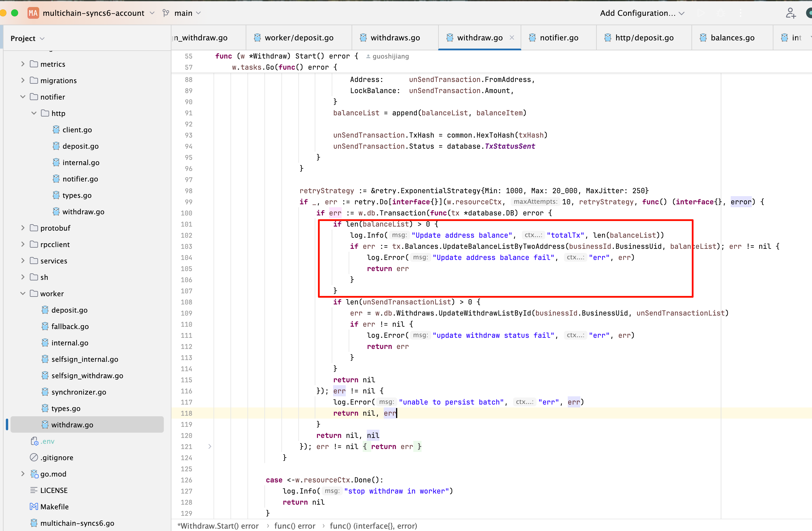This screenshot has width=812, height=531.
Task: Open the vertical three-dots more actions menu
Action: click(x=740, y=13)
